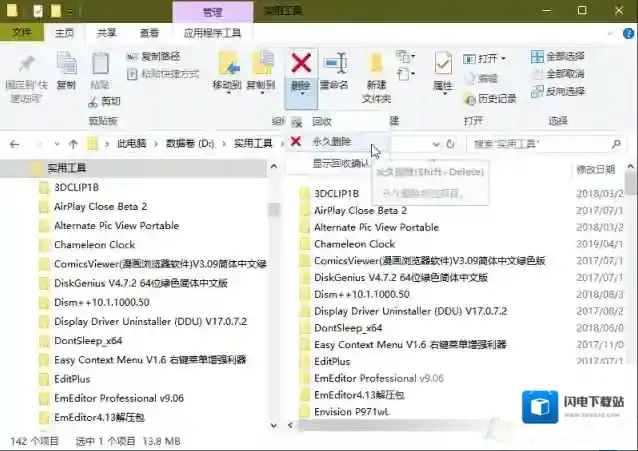Switch to Share (共享) tab
Viewport: 638px width, 451px height.
(x=106, y=33)
